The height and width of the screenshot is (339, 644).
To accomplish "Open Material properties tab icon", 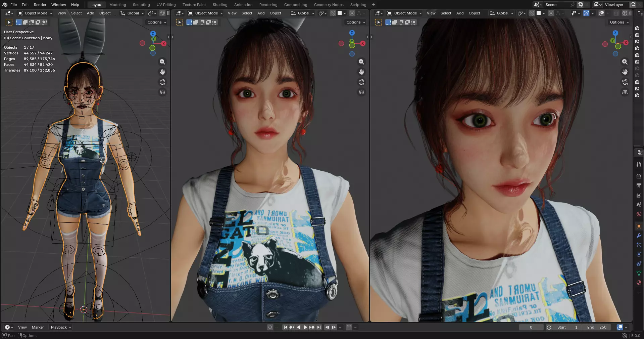I will pyautogui.click(x=639, y=283).
